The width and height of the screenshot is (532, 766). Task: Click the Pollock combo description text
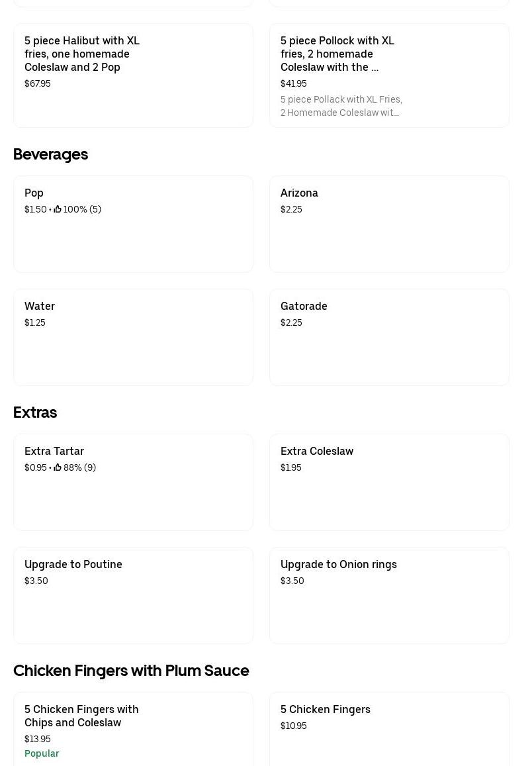(x=341, y=106)
